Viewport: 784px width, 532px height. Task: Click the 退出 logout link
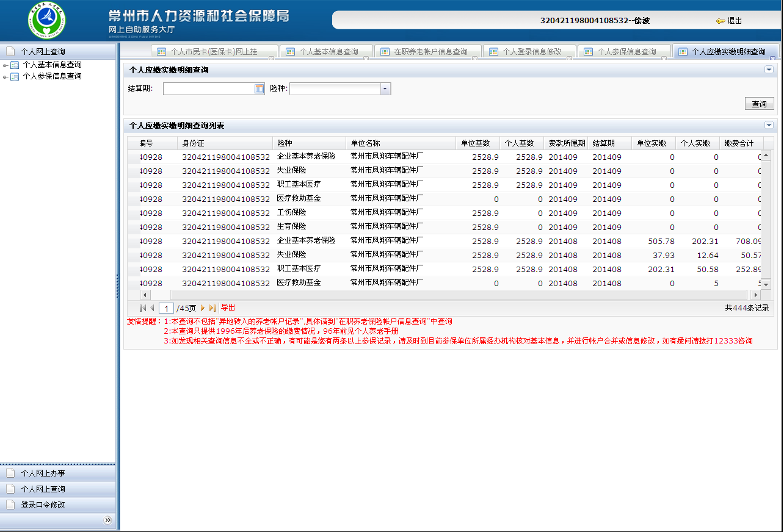pyautogui.click(x=735, y=21)
